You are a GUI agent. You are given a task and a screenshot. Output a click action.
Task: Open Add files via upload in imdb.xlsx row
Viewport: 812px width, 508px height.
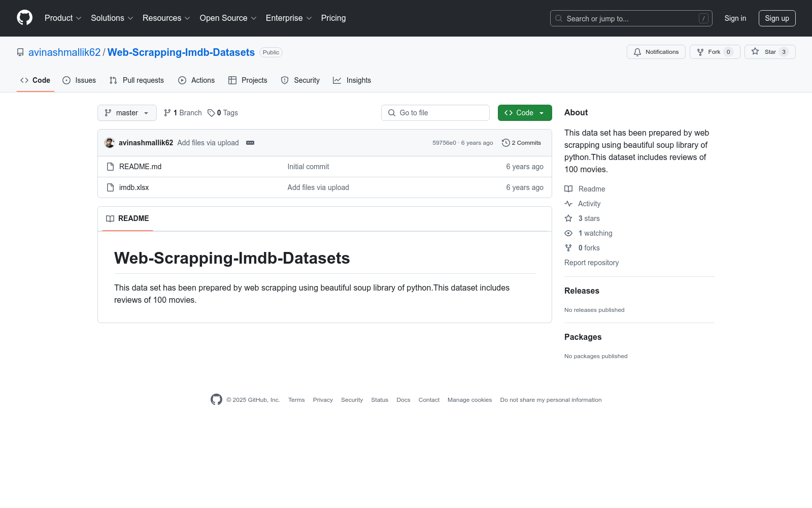pyautogui.click(x=318, y=187)
